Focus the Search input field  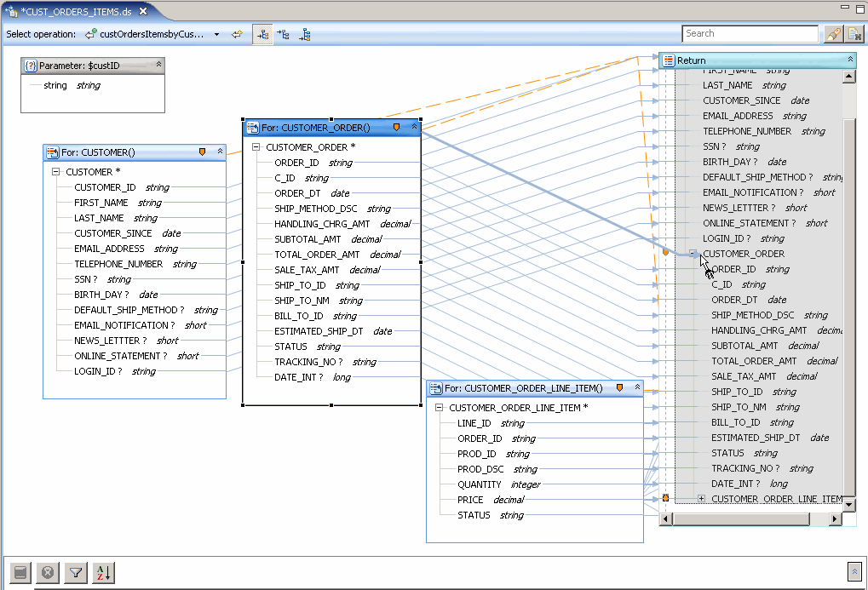point(750,34)
